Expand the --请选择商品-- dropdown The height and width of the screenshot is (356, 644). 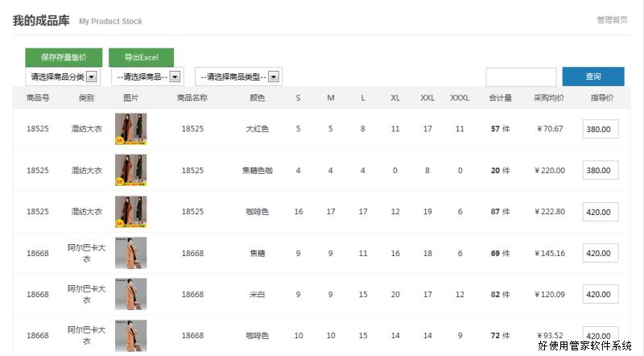pos(148,77)
